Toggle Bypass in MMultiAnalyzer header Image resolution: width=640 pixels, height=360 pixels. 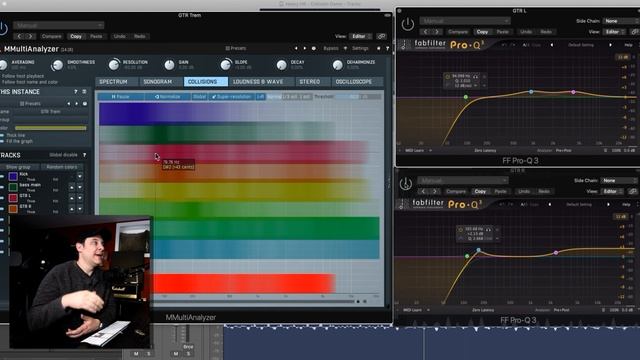[x=331, y=48]
